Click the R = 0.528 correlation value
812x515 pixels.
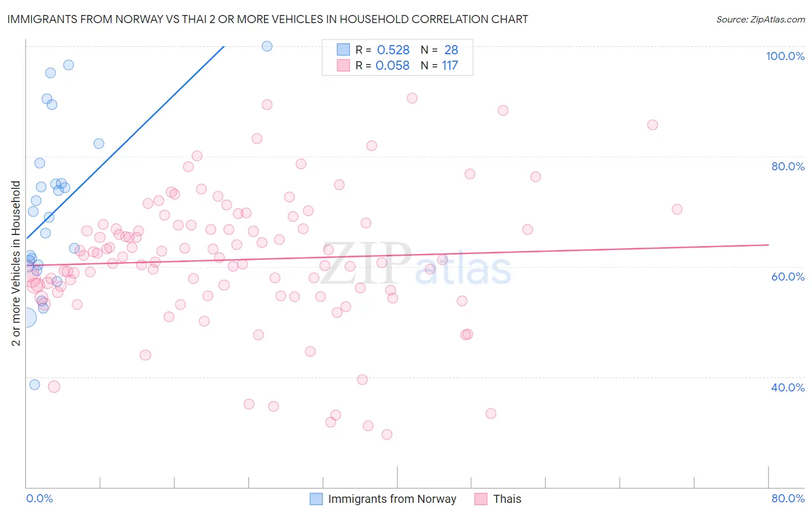pyautogui.click(x=382, y=50)
